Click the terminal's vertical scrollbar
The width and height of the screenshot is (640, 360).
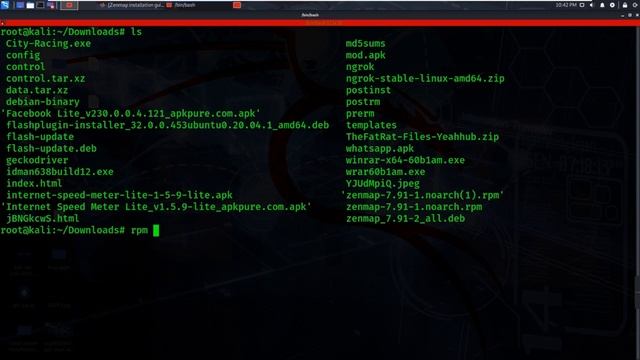[638, 192]
